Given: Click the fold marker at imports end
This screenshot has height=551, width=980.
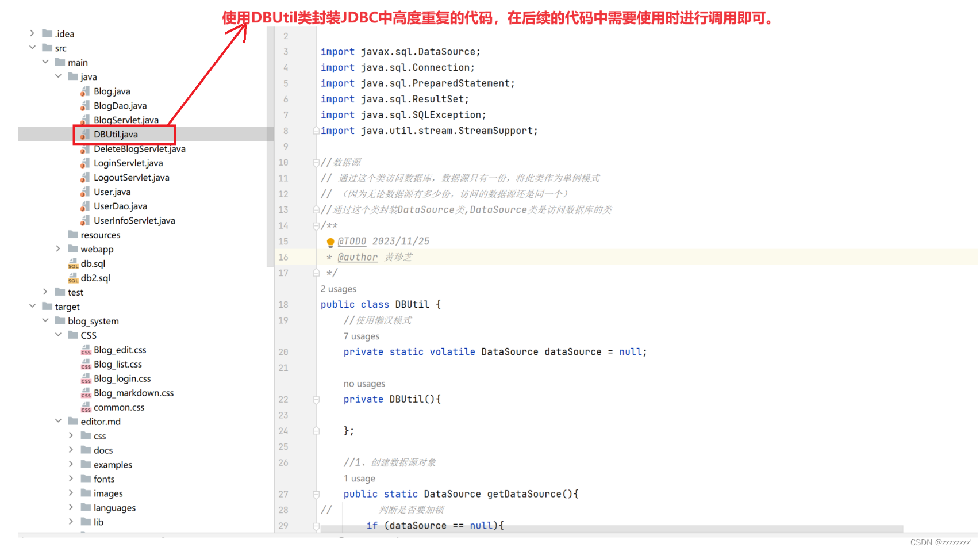Looking at the screenshot, I should pos(316,131).
